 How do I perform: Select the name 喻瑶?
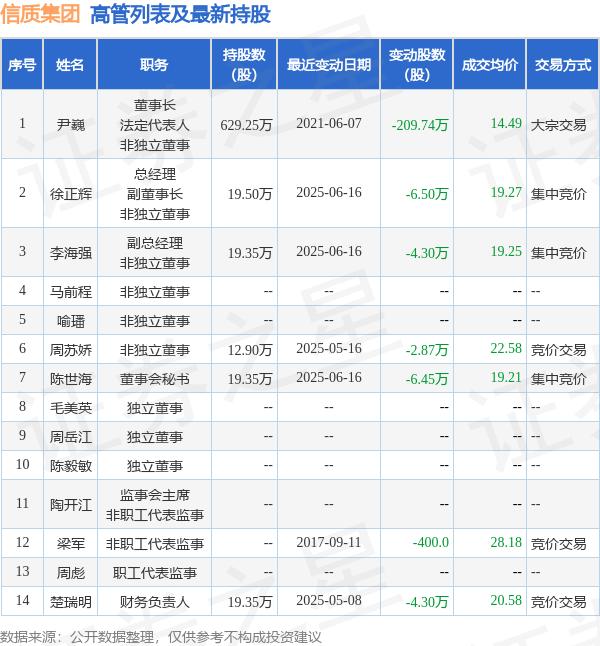71,321
